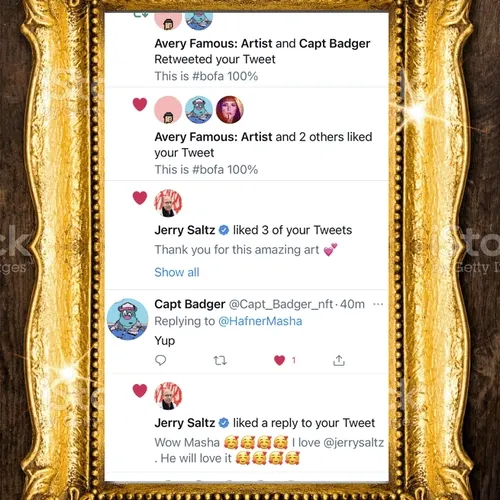Click Jerry Saltz's avatar in the 'liked 3 Tweets' notification
Image resolution: width=500 pixels, height=500 pixels.
tap(168, 203)
